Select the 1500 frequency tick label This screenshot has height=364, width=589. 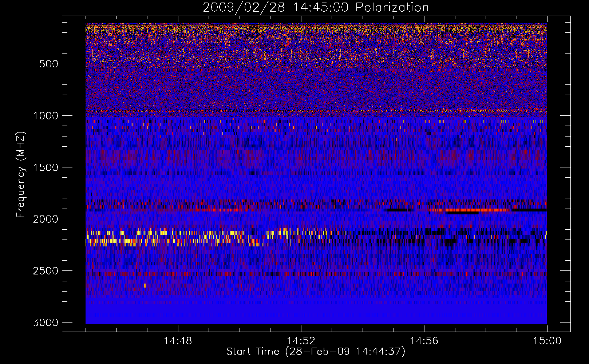46,167
